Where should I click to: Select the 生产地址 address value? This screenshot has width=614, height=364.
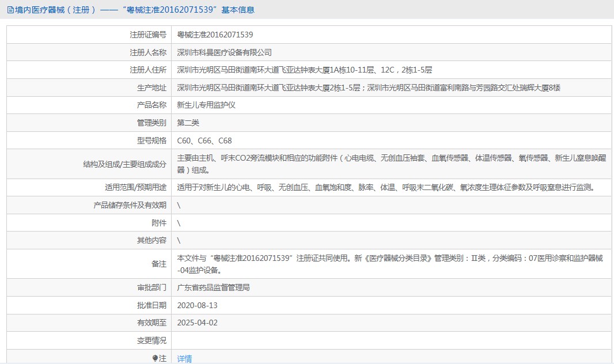[369, 88]
